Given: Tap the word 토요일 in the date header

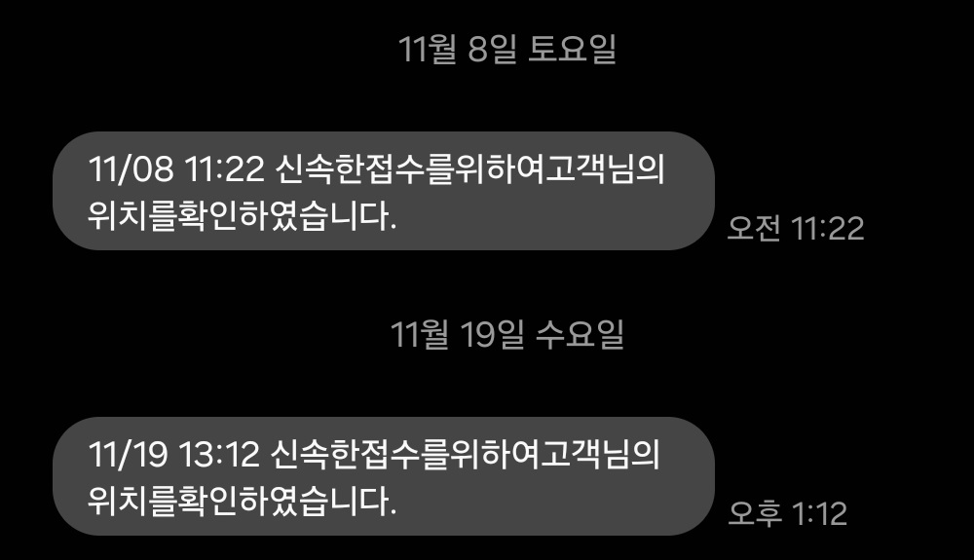Looking at the screenshot, I should click(x=572, y=49).
